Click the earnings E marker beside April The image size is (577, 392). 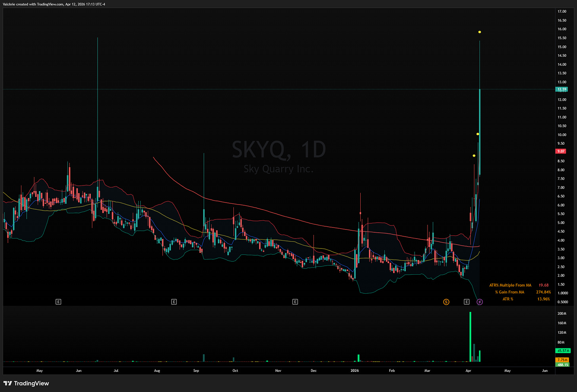467,302
